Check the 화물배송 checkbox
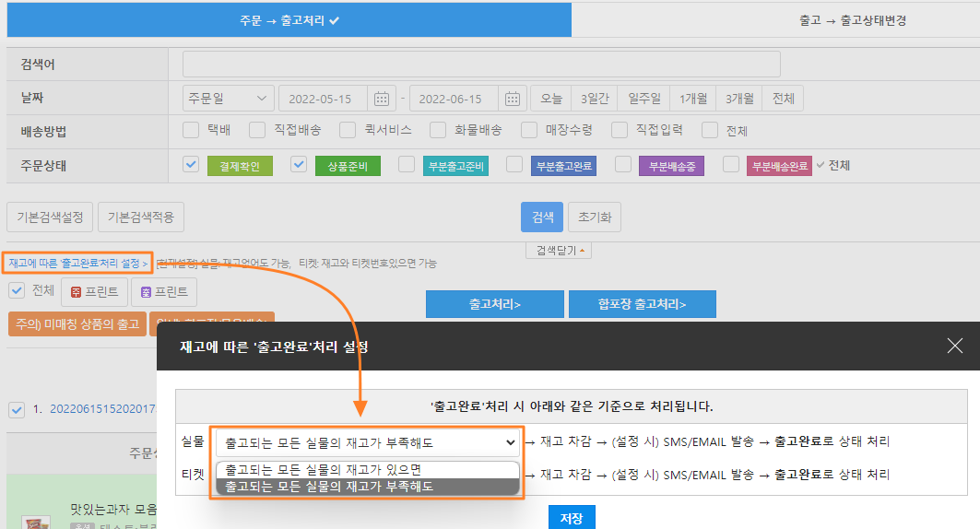 click(438, 130)
